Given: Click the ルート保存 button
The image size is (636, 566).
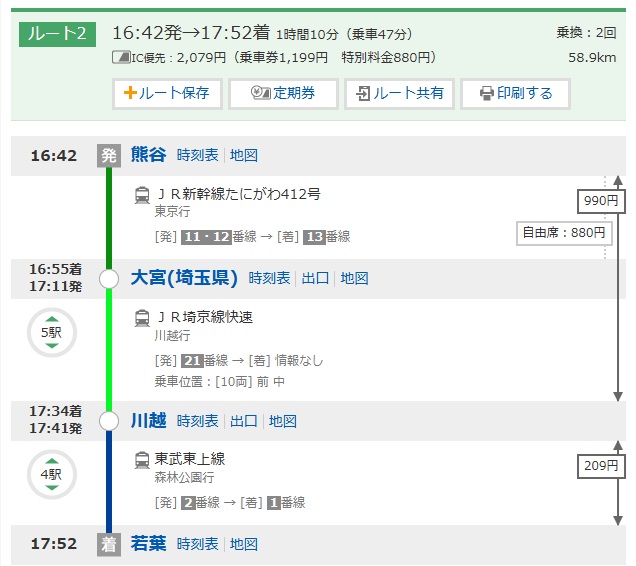Looking at the screenshot, I should [x=166, y=93].
